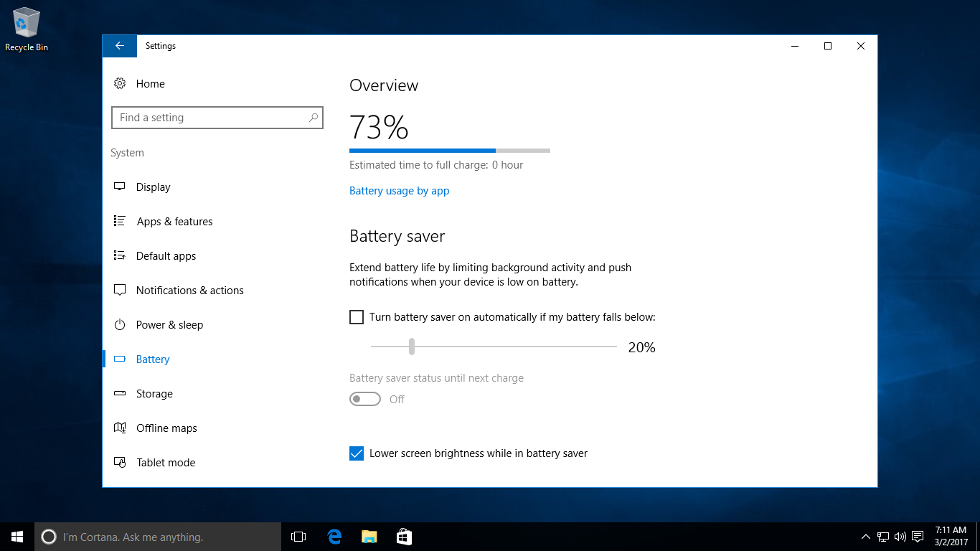Uncheck lower screen brightness checkbox
Viewport: 980px width, 551px height.
(x=357, y=453)
